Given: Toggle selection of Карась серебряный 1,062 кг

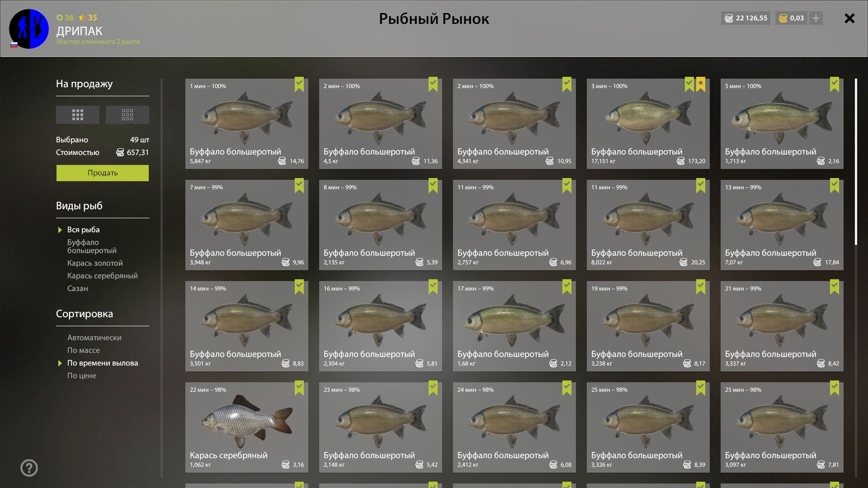Looking at the screenshot, I should click(x=299, y=388).
